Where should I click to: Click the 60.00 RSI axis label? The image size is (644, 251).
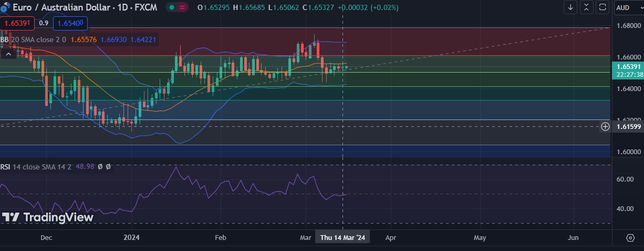[x=626, y=179]
